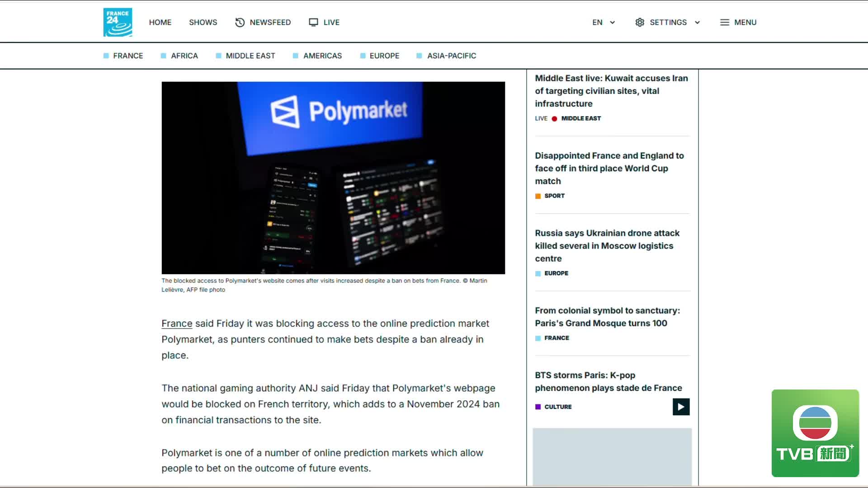The height and width of the screenshot is (488, 868).
Task: Click the paragraph about online prediction markets
Action: [322, 460]
